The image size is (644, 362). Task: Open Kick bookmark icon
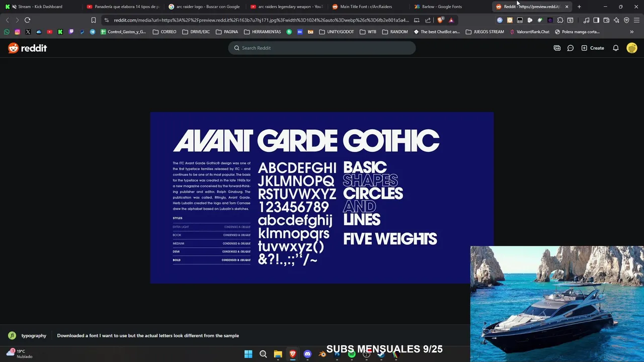60,32
